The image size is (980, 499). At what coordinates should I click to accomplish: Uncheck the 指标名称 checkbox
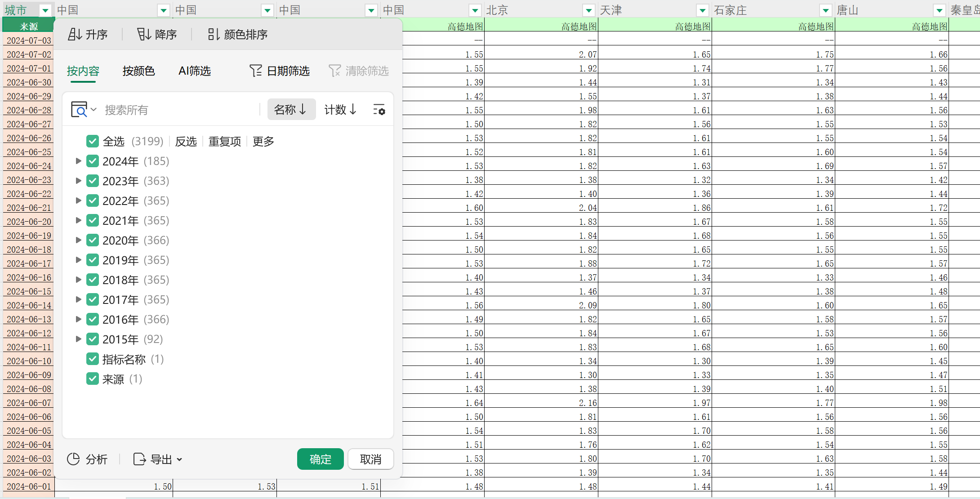click(93, 359)
